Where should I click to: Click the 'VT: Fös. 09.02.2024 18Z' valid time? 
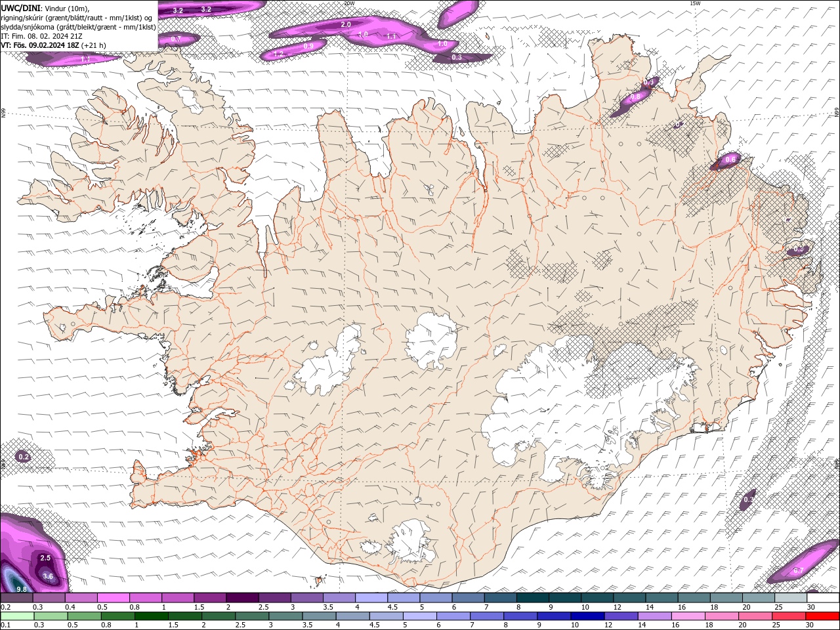(40, 45)
